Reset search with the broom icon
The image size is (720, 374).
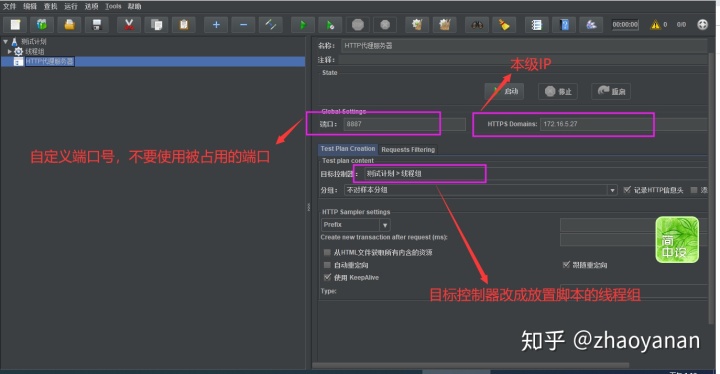tap(504, 25)
